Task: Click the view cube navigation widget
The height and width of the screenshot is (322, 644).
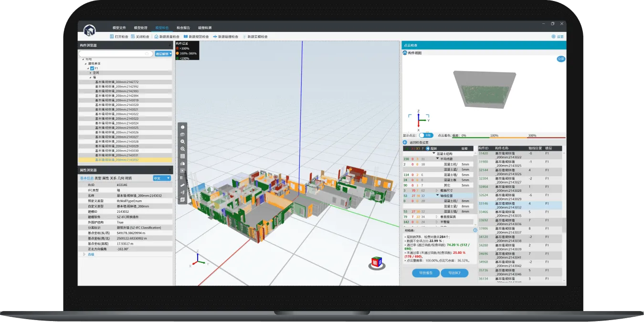Action: 377,263
